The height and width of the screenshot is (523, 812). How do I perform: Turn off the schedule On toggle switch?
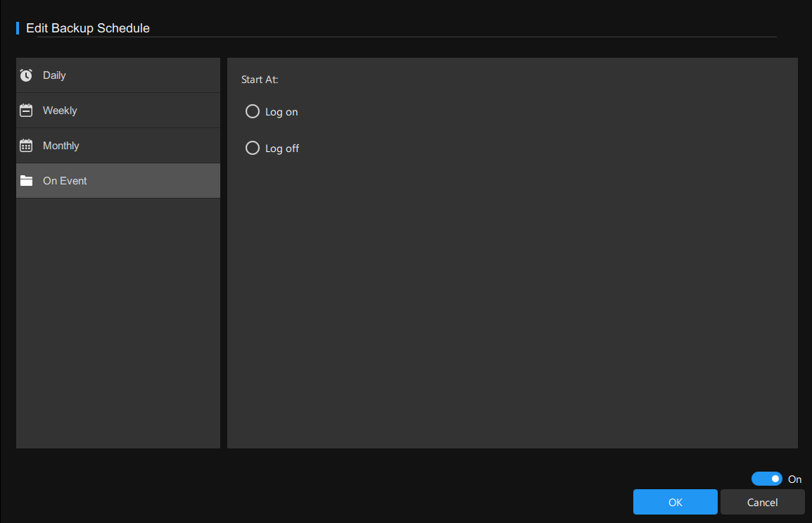pos(766,479)
